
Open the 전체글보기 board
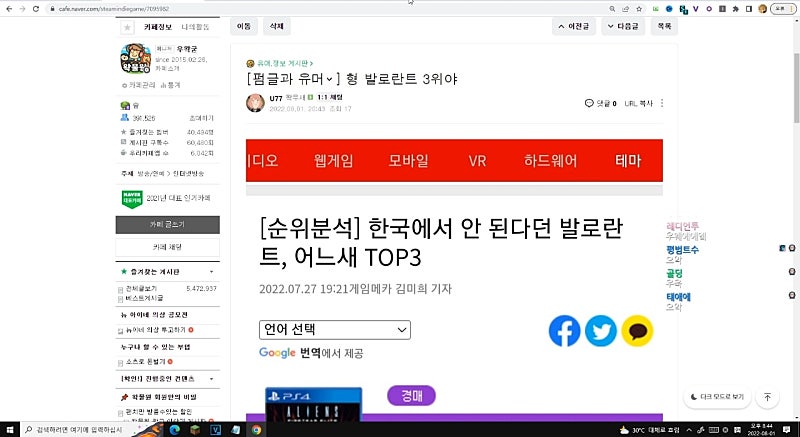click(x=141, y=289)
